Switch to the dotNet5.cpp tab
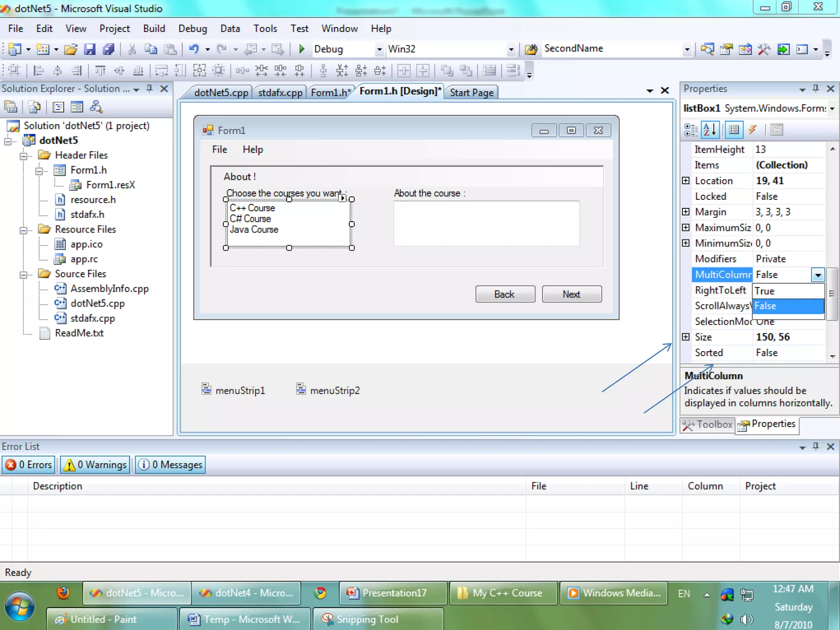This screenshot has width=840, height=630. tap(221, 93)
